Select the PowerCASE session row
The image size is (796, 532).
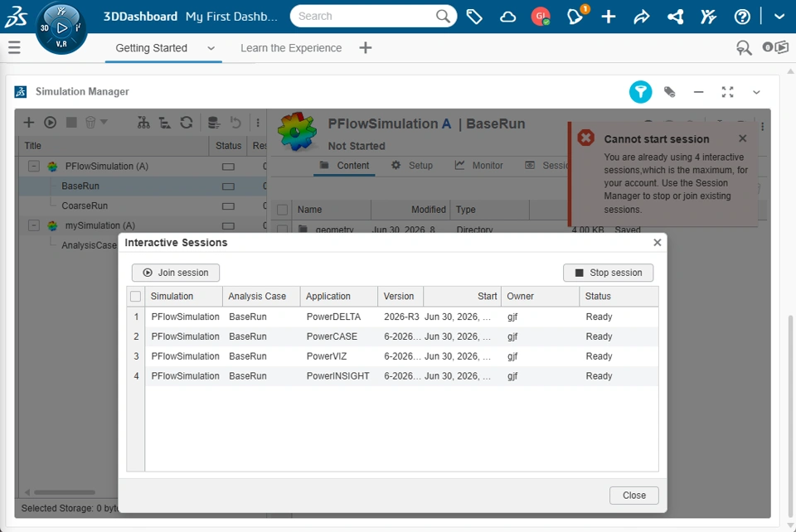[392, 336]
